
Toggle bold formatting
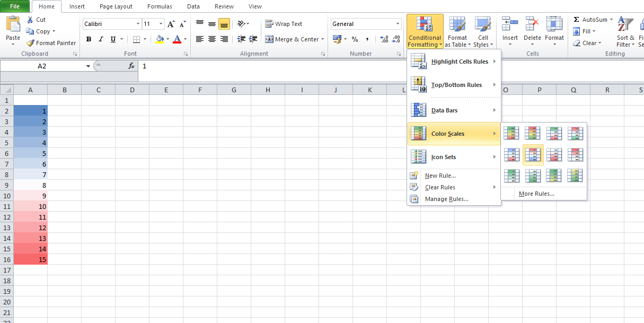89,39
